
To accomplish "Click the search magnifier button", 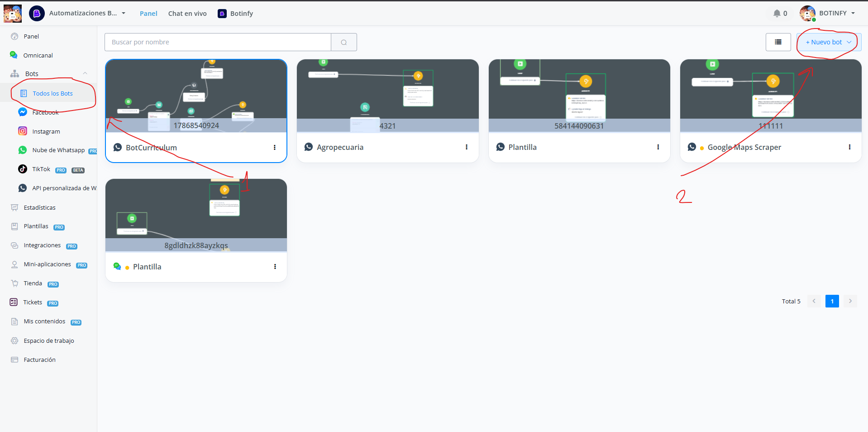I will 344,42.
